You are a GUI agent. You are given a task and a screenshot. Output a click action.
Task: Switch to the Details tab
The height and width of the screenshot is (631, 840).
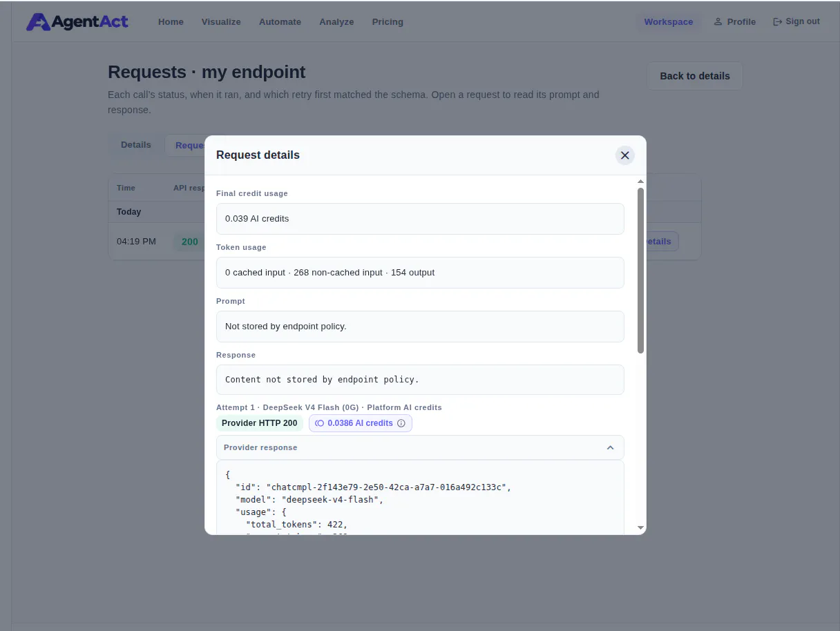[x=136, y=145]
